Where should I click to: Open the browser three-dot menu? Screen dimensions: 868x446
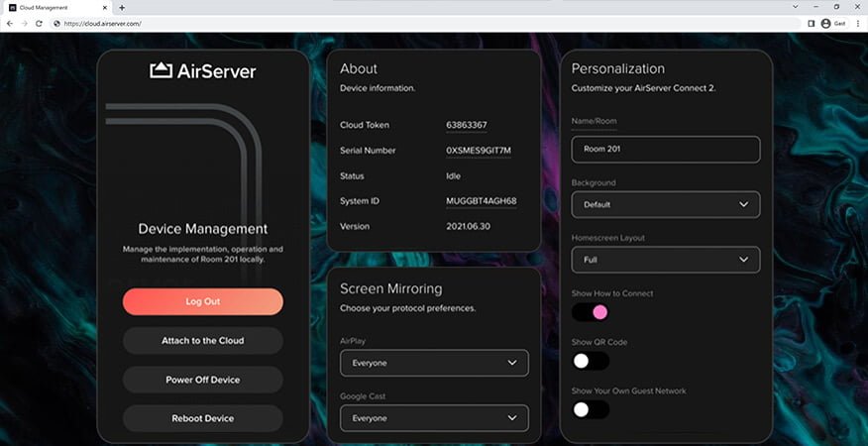pyautogui.click(x=858, y=24)
